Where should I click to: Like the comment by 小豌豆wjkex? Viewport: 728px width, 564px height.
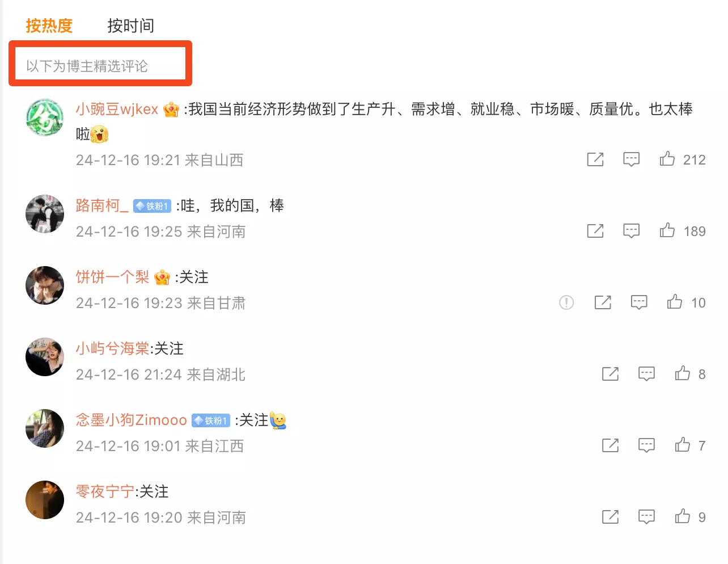click(x=667, y=159)
